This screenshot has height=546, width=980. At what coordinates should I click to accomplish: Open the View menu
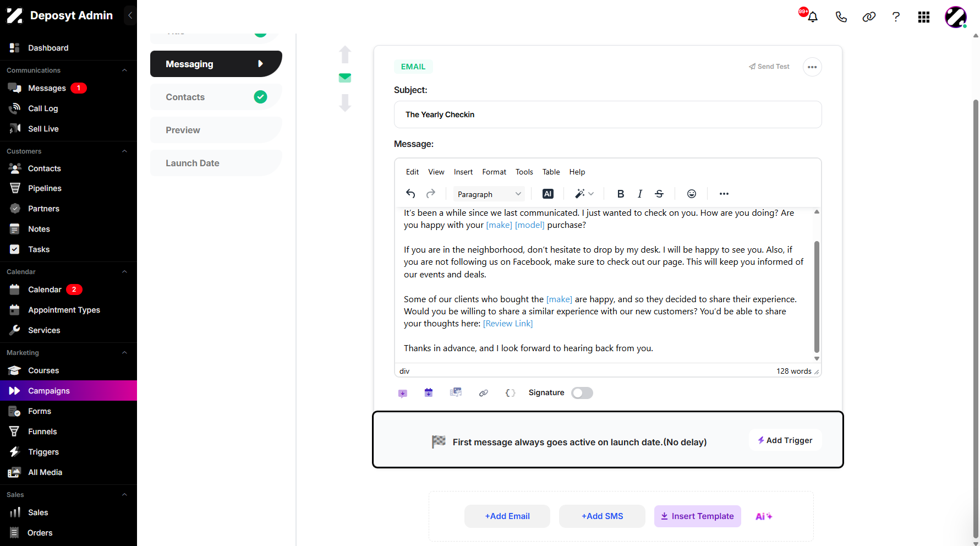(436, 172)
